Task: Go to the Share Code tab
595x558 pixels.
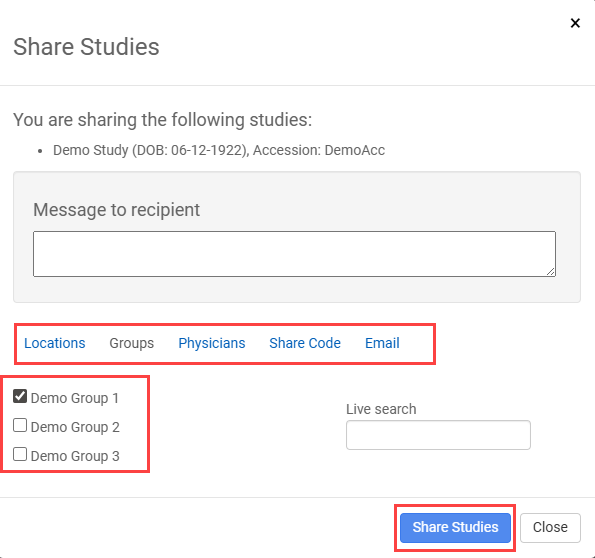Action: click(305, 343)
